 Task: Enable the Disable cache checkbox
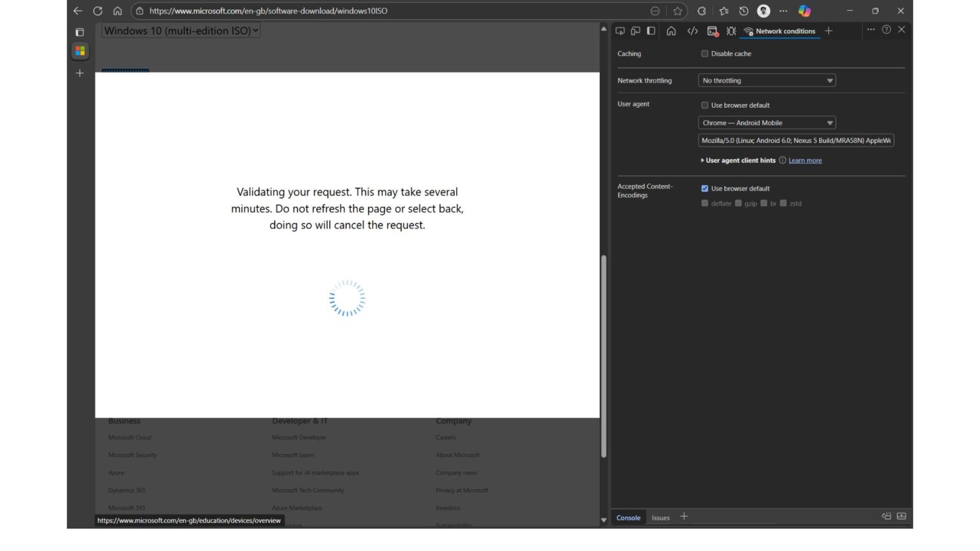coord(704,54)
